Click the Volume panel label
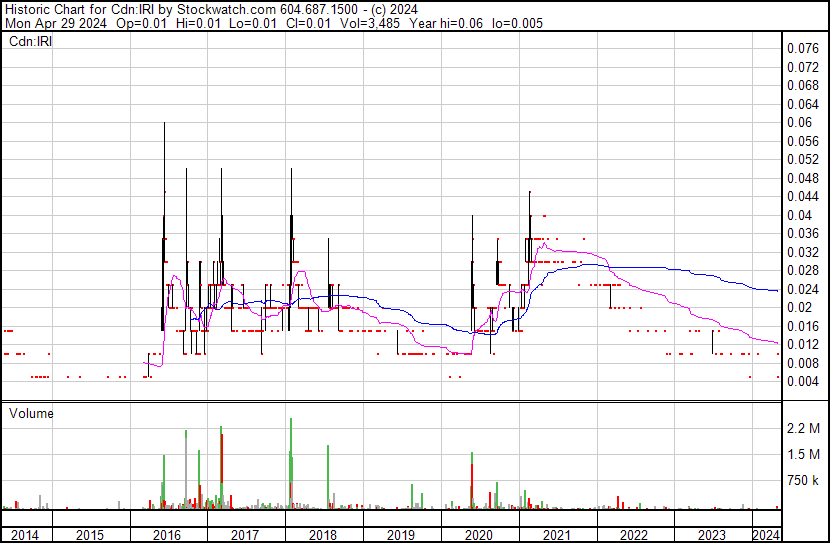 [31, 413]
